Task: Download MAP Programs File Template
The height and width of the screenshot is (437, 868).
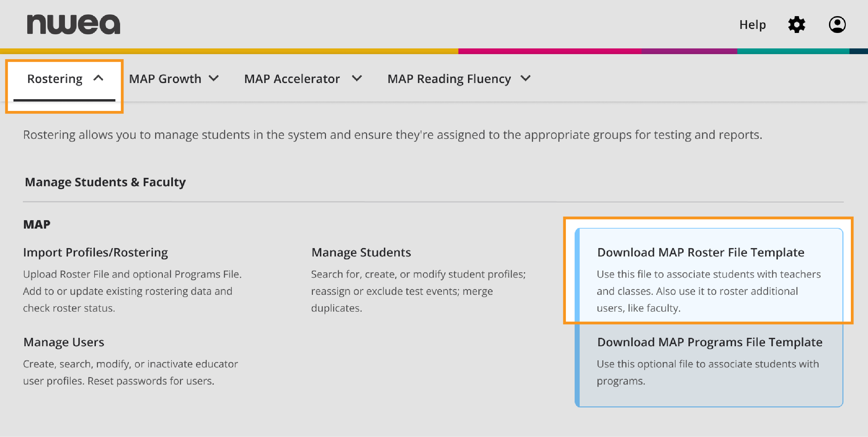Action: [x=710, y=342]
